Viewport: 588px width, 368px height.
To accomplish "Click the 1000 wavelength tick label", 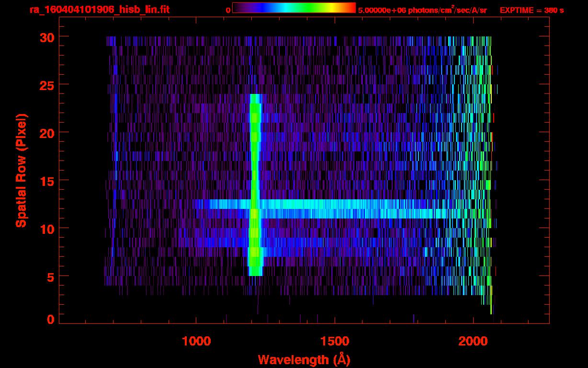I will (196, 341).
